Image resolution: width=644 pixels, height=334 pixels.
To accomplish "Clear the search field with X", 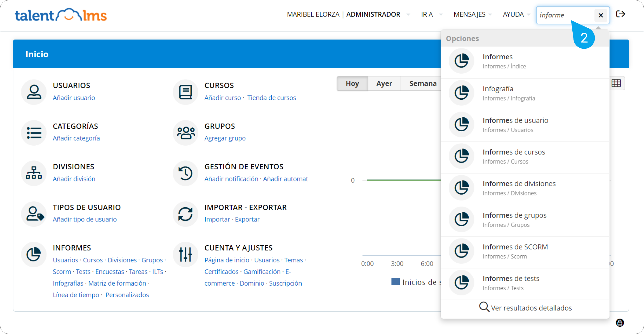I will click(601, 15).
